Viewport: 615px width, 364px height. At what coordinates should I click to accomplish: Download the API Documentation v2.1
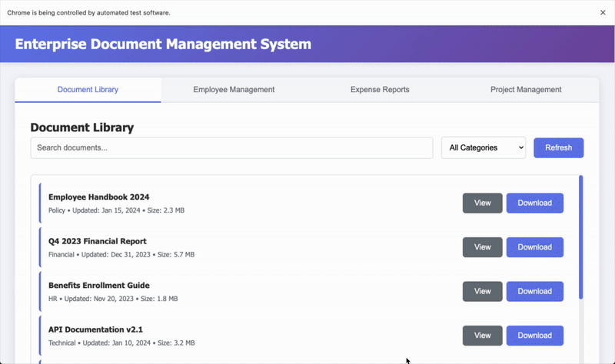(534, 336)
